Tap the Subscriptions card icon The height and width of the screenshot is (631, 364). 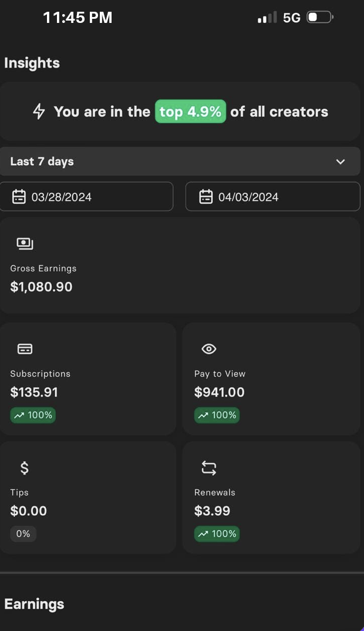tap(25, 349)
